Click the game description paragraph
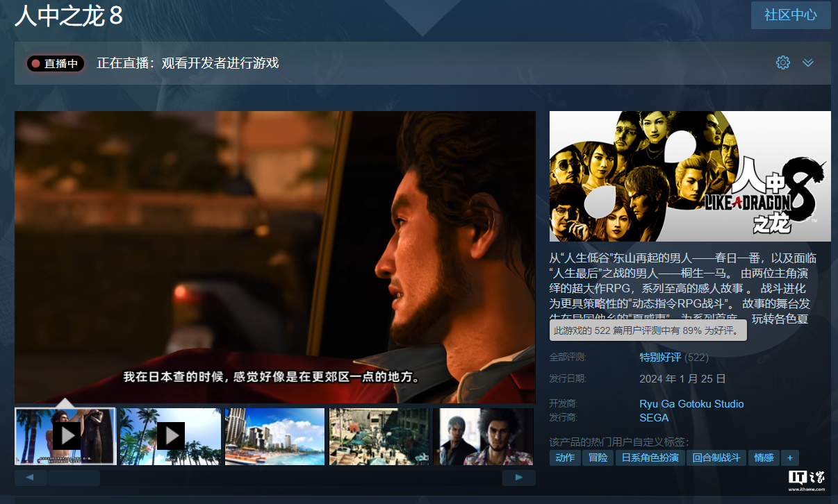 684,288
